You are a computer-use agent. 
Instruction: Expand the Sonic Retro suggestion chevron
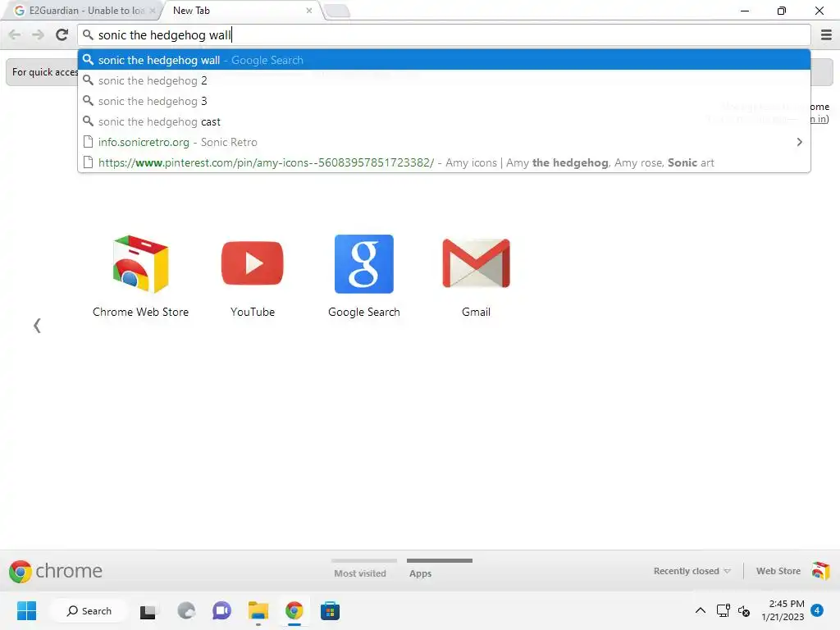[x=799, y=142]
